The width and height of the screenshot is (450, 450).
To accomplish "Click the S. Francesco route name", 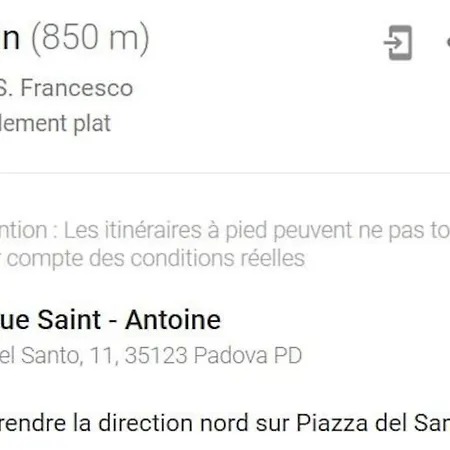I will 66,88.
